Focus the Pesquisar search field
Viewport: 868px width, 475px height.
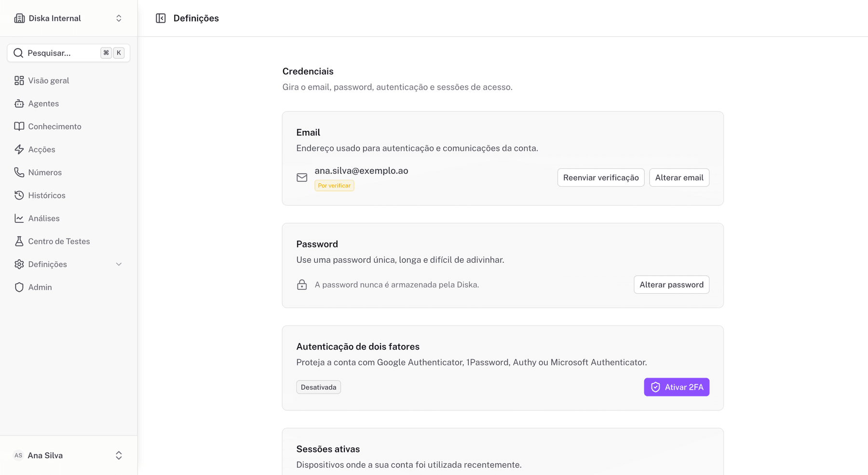tap(68, 53)
